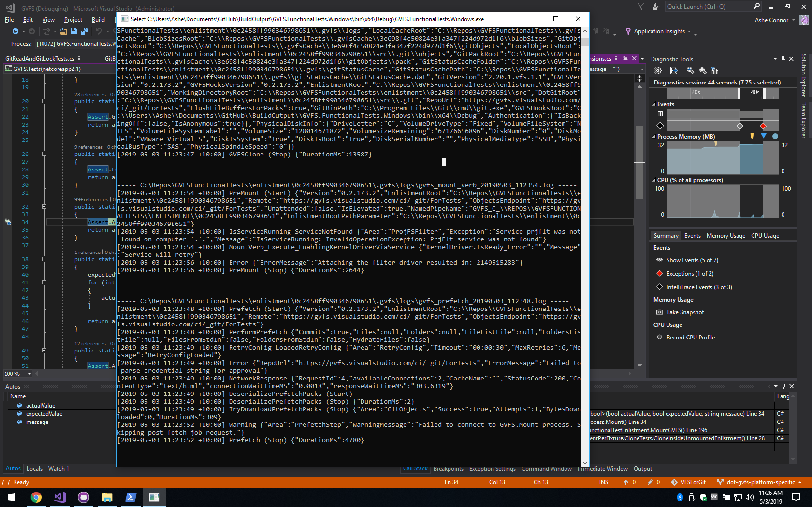Open Application Insights toolbar item
Screen dimensions: 812x507
pos(659,32)
